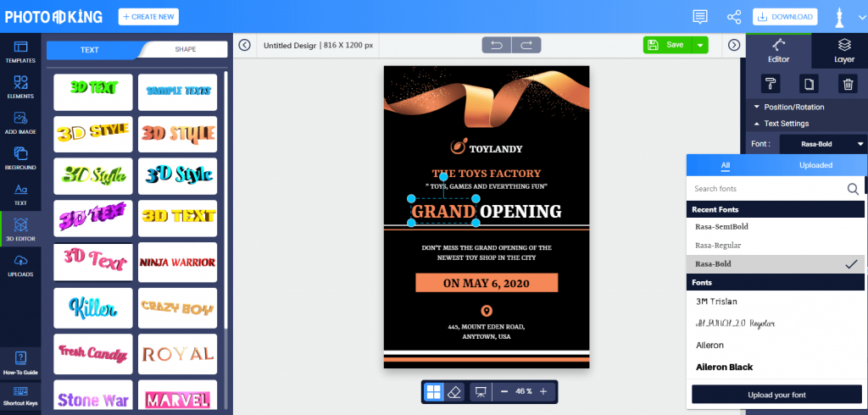Open the share icon in header
868x415 pixels.
[734, 17]
